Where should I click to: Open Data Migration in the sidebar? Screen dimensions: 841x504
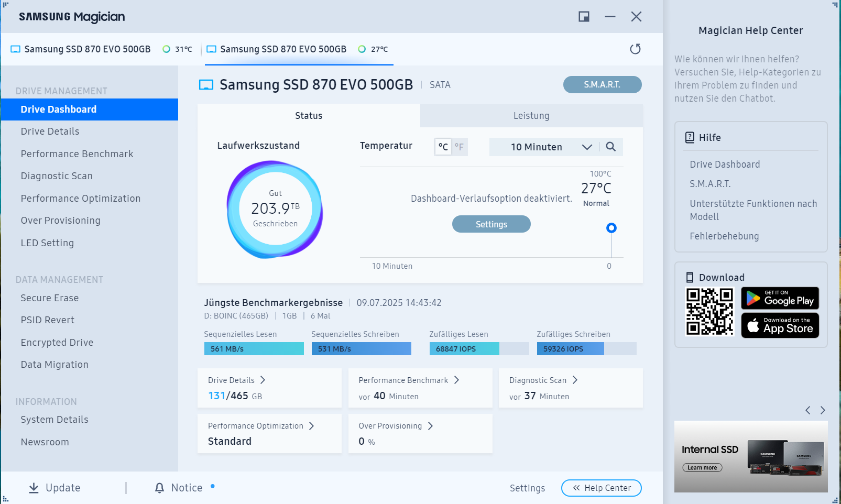point(54,365)
